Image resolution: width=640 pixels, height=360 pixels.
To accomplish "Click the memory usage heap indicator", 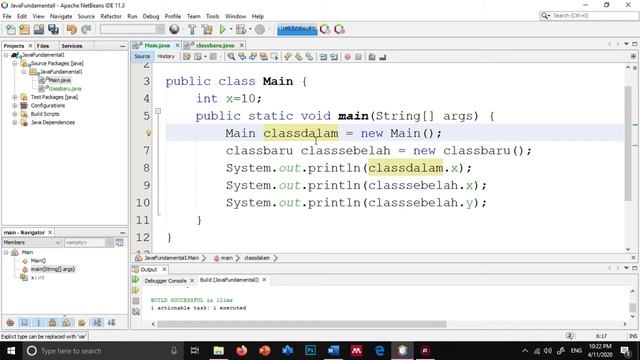I will coord(297,29).
